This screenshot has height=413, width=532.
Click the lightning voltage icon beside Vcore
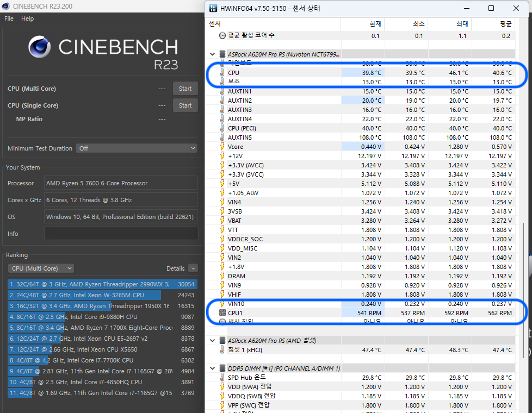coord(222,147)
